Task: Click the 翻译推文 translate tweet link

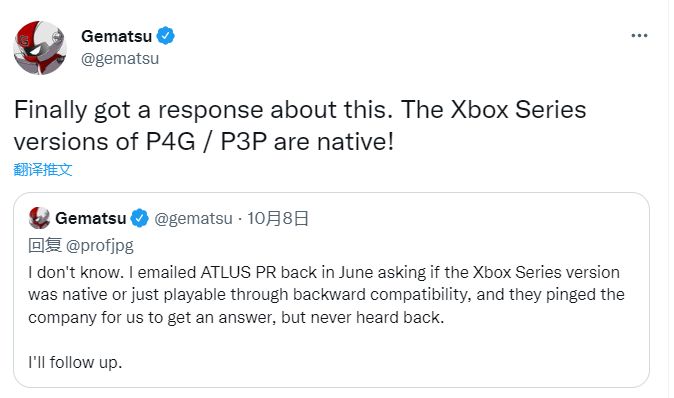Action: point(43,169)
